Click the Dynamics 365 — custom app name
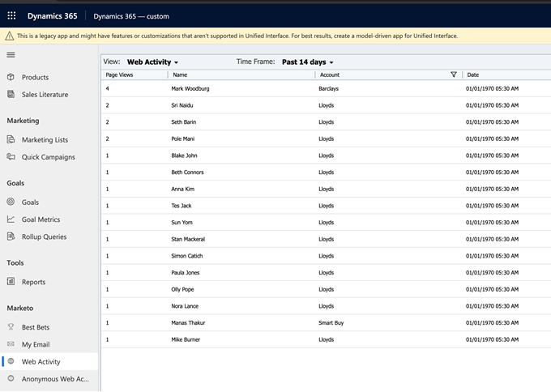This screenshot has height=392, width=551. point(131,16)
